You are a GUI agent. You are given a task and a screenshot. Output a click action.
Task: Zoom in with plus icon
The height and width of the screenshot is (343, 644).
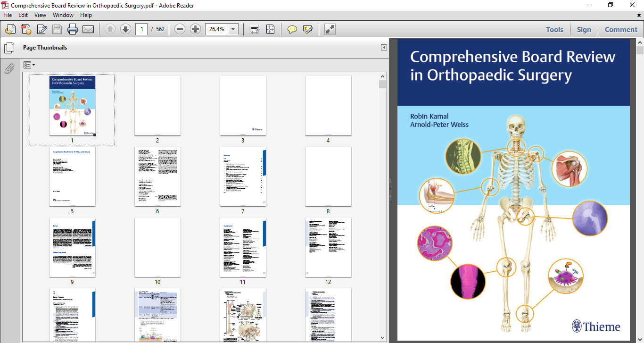pos(195,29)
